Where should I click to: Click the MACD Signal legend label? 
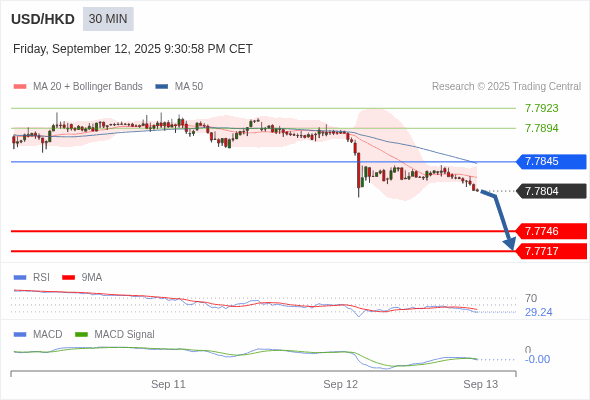tap(125, 335)
